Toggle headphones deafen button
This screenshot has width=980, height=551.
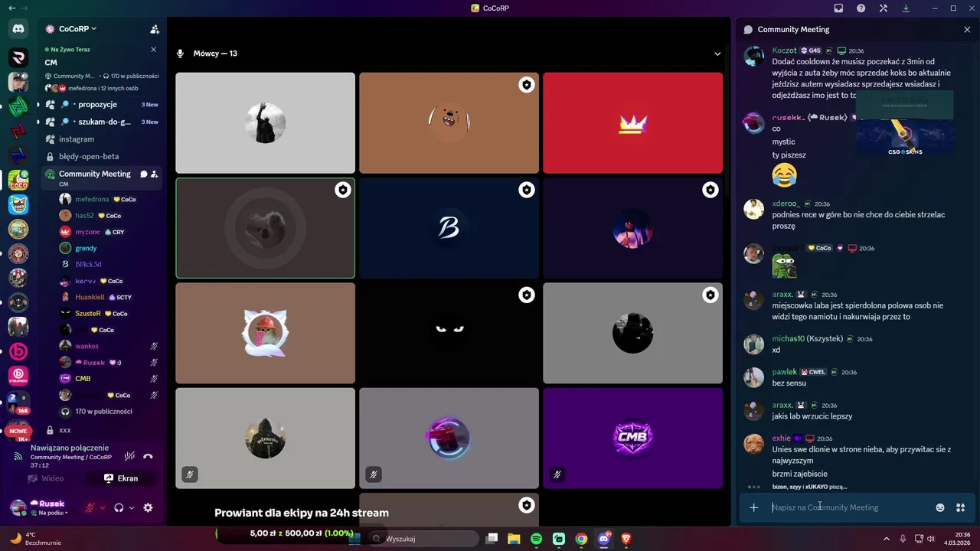pyautogui.click(x=119, y=507)
